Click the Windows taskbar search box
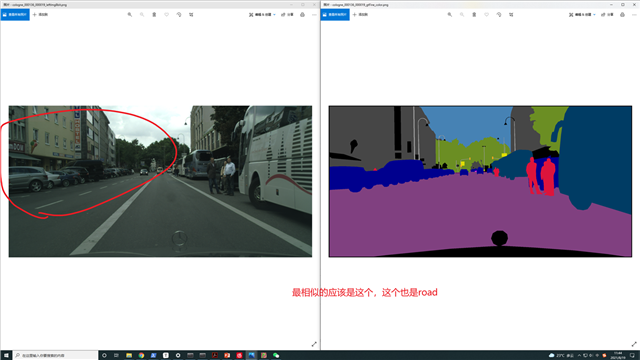The width and height of the screenshot is (640, 360). click(x=56, y=356)
